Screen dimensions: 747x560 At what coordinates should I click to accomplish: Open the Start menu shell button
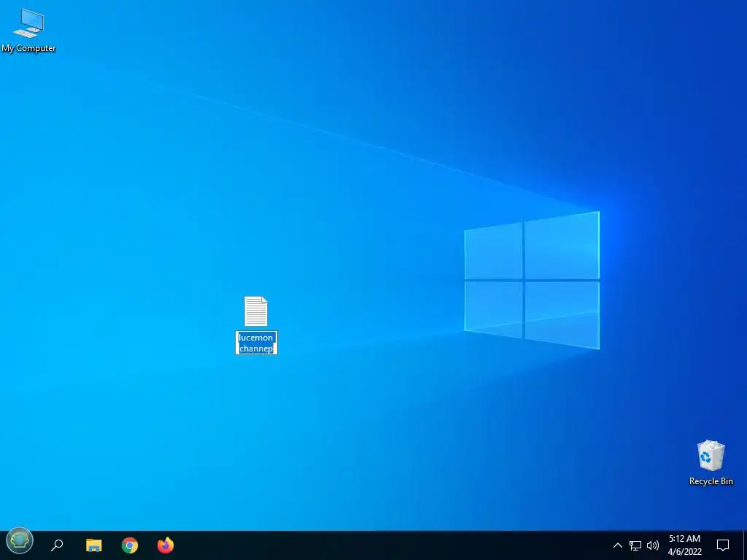[20, 540]
